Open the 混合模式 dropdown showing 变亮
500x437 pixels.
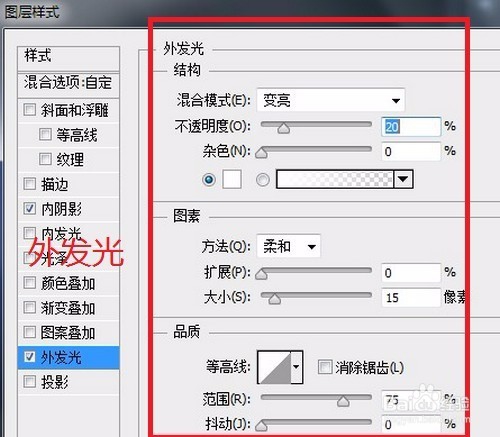click(x=331, y=100)
